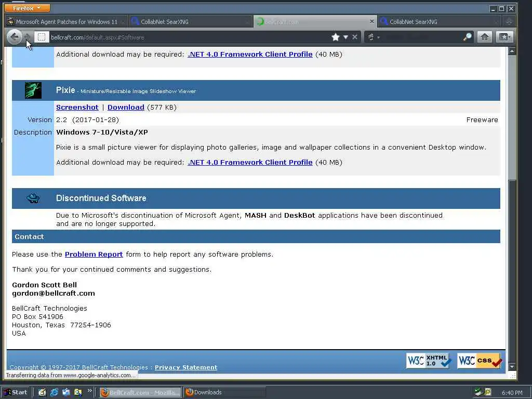This screenshot has height=399, width=532.
Task: Click the Gordon Scott Bell name
Action: point(44,285)
